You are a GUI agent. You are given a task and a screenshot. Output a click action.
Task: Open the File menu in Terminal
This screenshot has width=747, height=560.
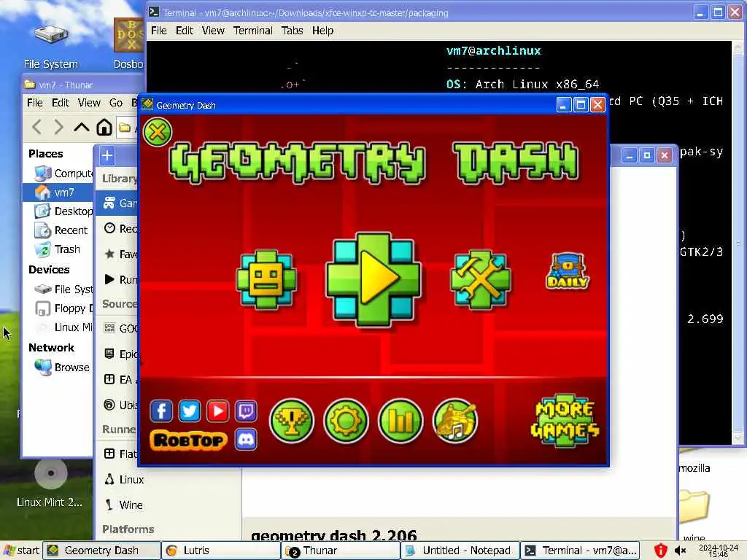158,31
